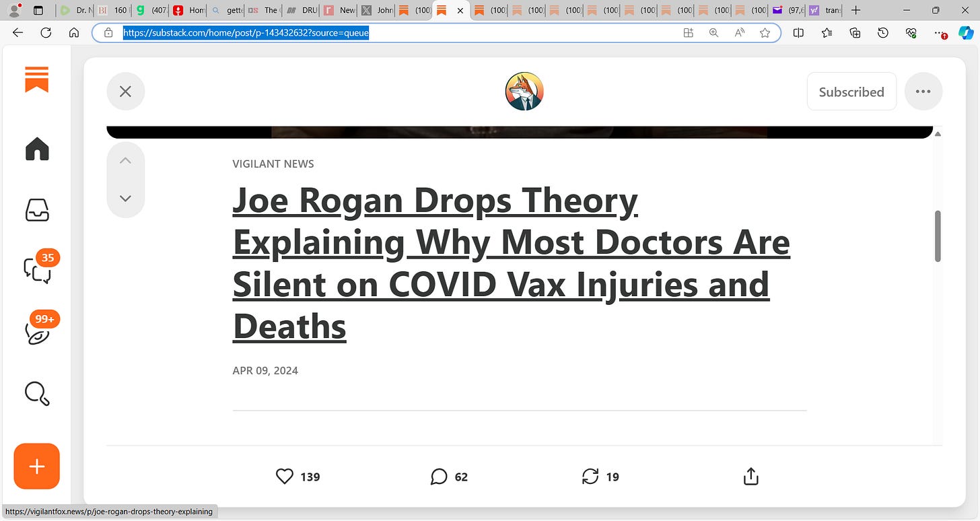Screen dimensions: 980x521
Task: Switch to the "160" BI tab
Action: [112, 10]
